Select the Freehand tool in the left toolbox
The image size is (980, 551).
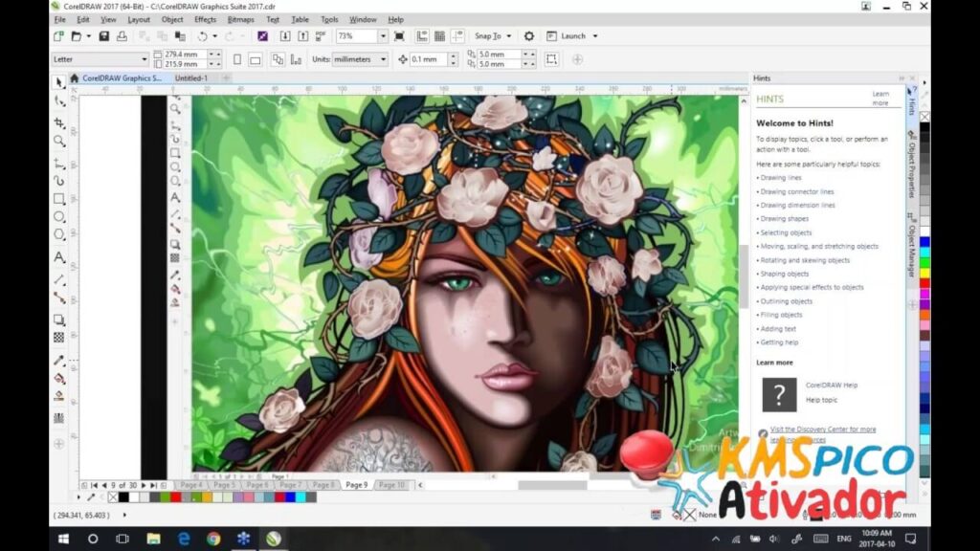point(58,164)
